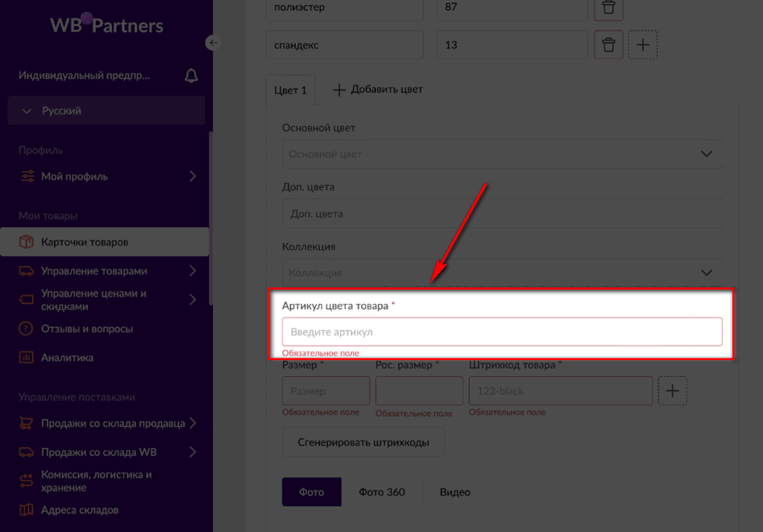Image resolution: width=763 pixels, height=532 pixels.
Task: Switch to the Видео tab
Action: click(x=454, y=492)
